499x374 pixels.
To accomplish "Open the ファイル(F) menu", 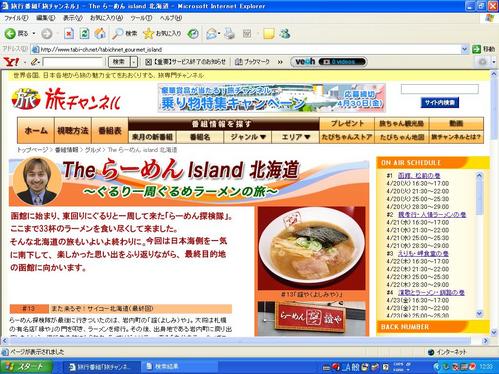I will pyautogui.click(x=16, y=18).
